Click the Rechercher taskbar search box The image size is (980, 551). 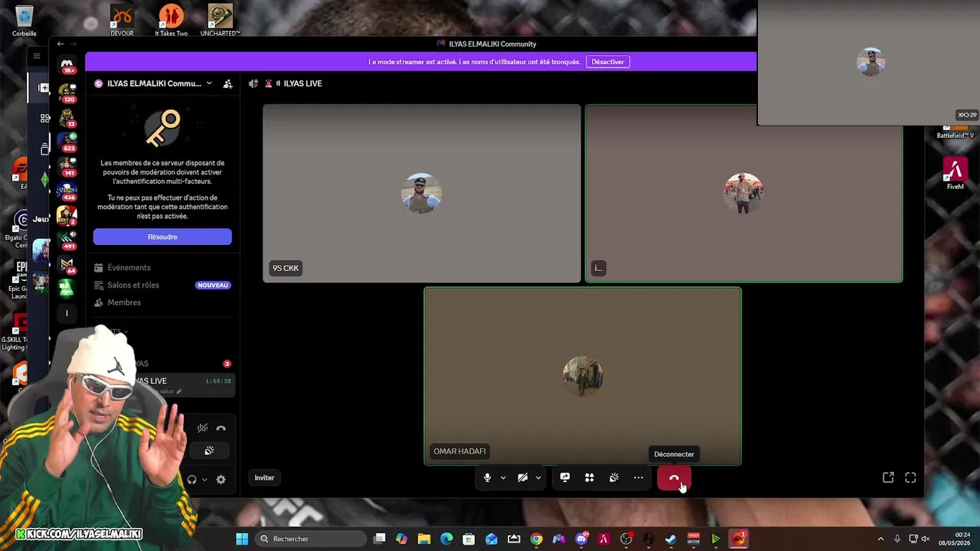click(310, 539)
